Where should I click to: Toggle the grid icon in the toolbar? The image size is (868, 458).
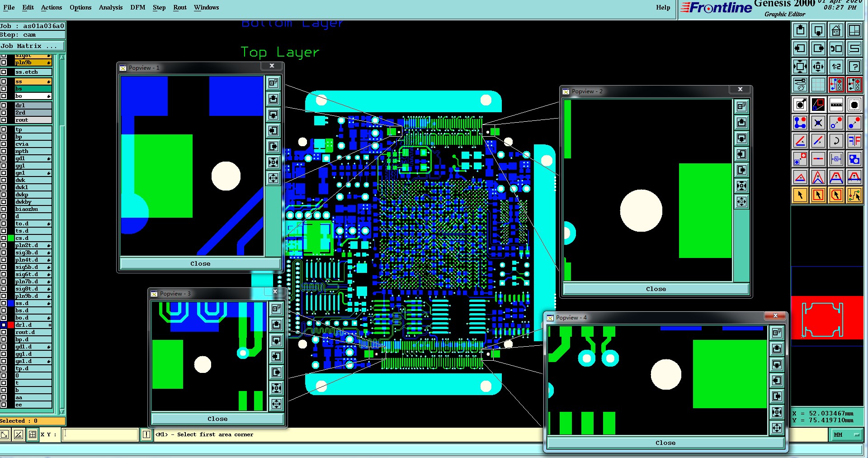tap(818, 85)
